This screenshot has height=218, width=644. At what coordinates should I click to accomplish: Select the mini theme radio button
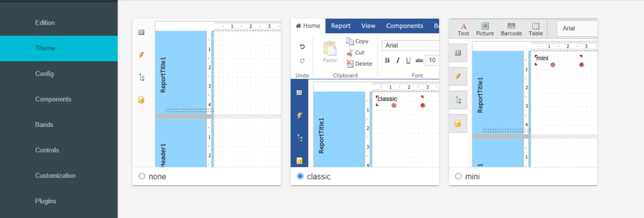[458, 176]
